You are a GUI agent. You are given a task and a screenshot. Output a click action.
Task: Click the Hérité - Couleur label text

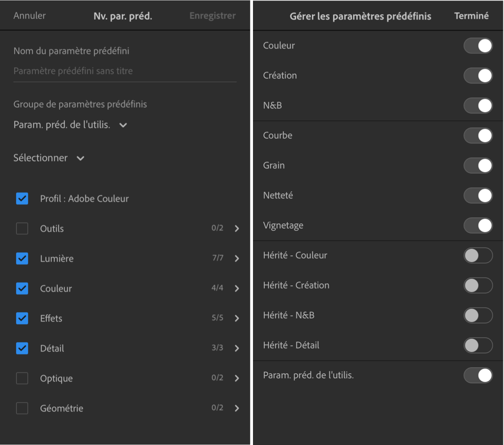tap(295, 255)
